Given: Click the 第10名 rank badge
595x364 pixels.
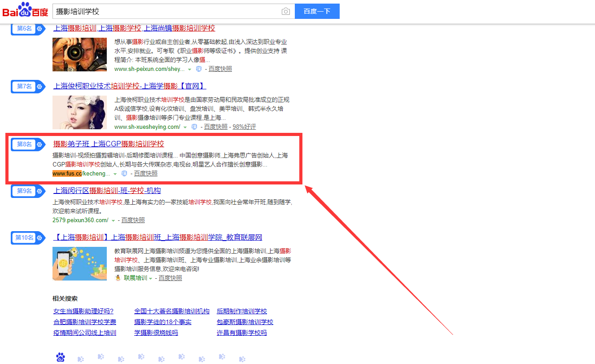Looking at the screenshot, I should [28, 237].
